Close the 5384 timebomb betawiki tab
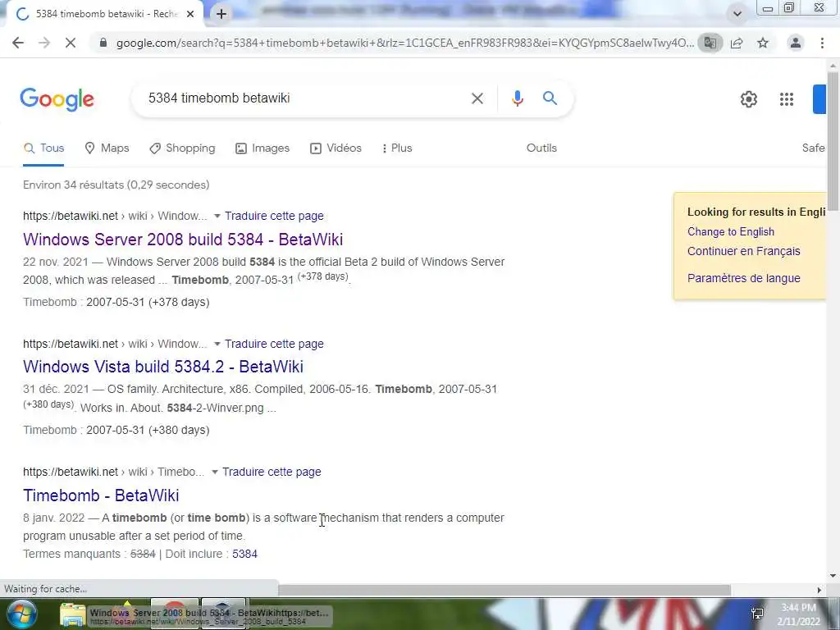Viewport: 840px width, 630px height. click(x=190, y=14)
